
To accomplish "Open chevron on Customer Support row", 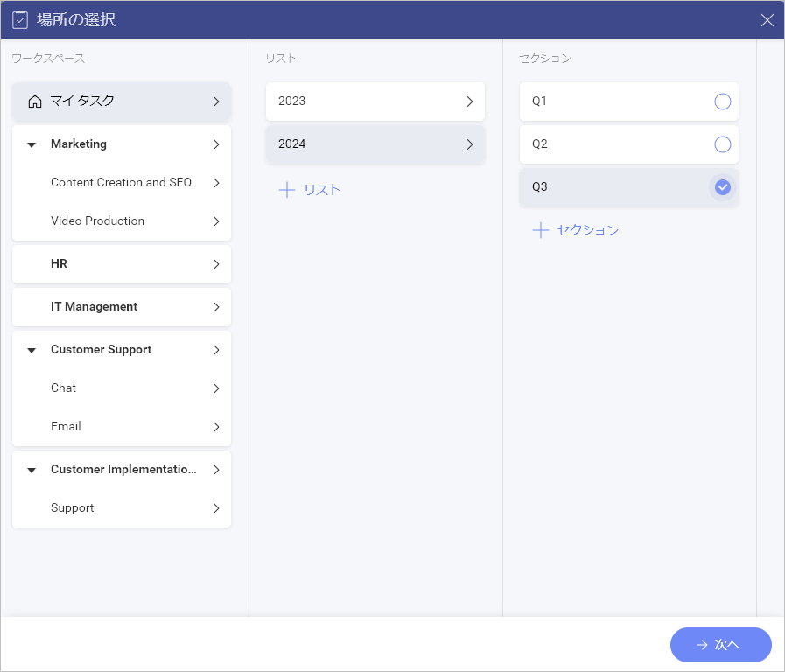I will coord(216,350).
